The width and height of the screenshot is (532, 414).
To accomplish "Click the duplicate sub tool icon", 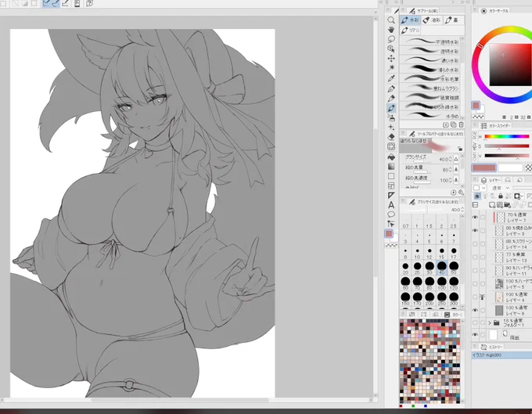I will click(453, 125).
